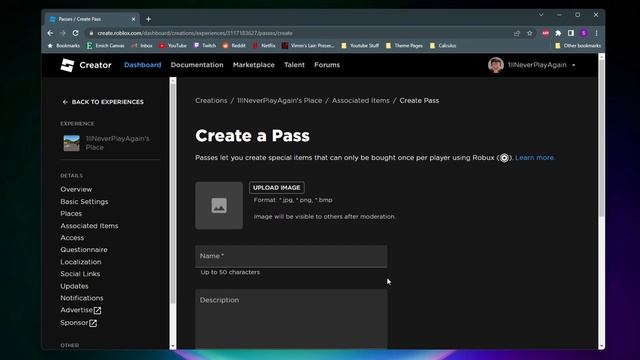Open the Reddit bookmark

[x=234, y=46]
